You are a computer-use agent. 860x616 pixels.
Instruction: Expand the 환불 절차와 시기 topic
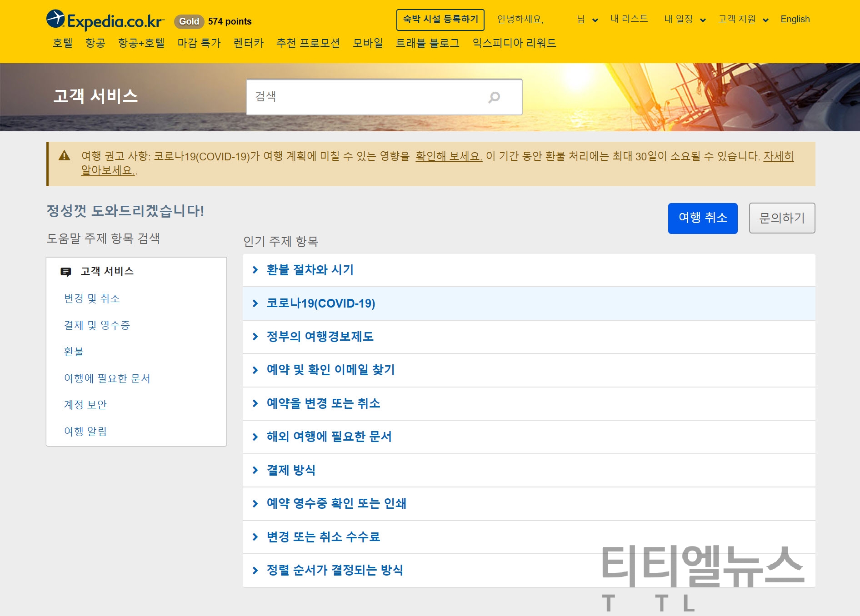coord(529,270)
